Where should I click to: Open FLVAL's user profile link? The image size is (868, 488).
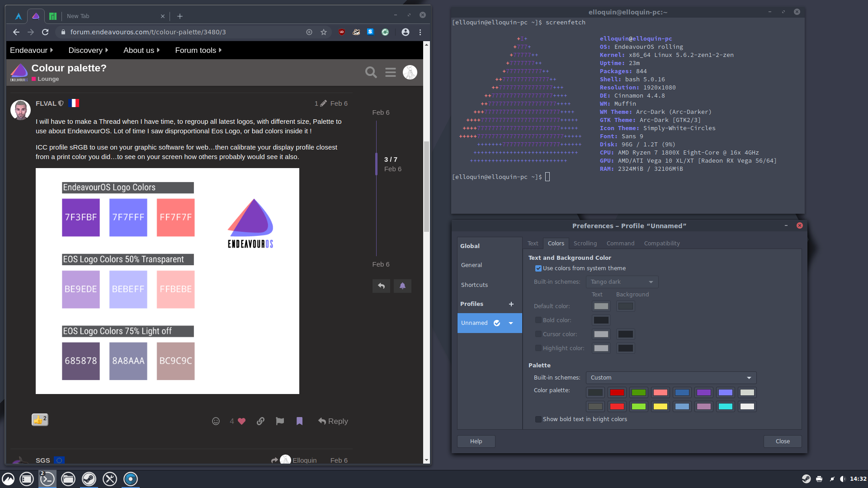(x=46, y=103)
